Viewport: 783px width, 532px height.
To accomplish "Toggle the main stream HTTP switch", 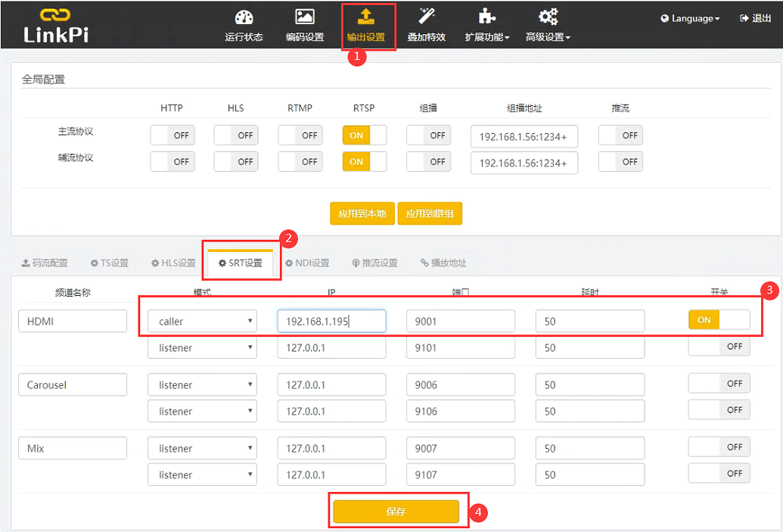I will 172,135.
